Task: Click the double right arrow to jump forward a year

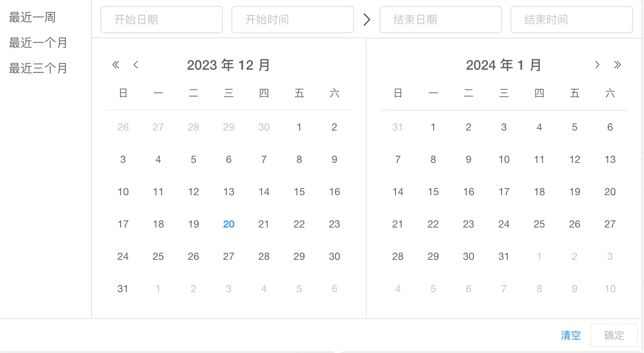Action: coord(618,65)
